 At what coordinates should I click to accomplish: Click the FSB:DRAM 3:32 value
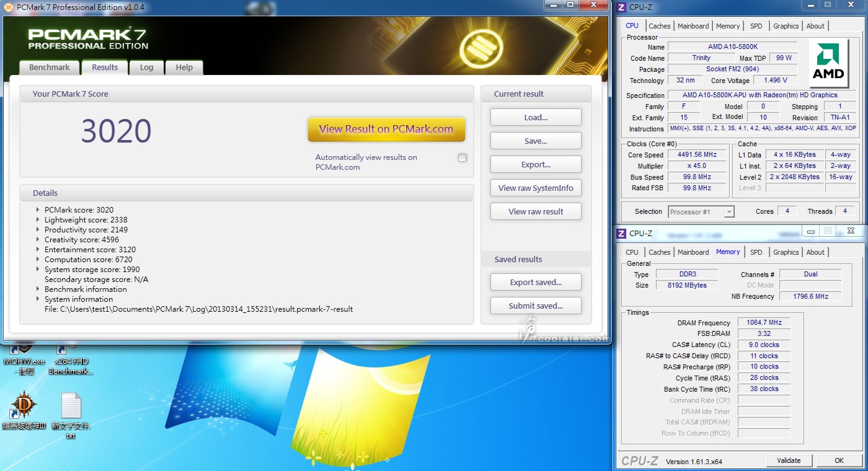763,333
